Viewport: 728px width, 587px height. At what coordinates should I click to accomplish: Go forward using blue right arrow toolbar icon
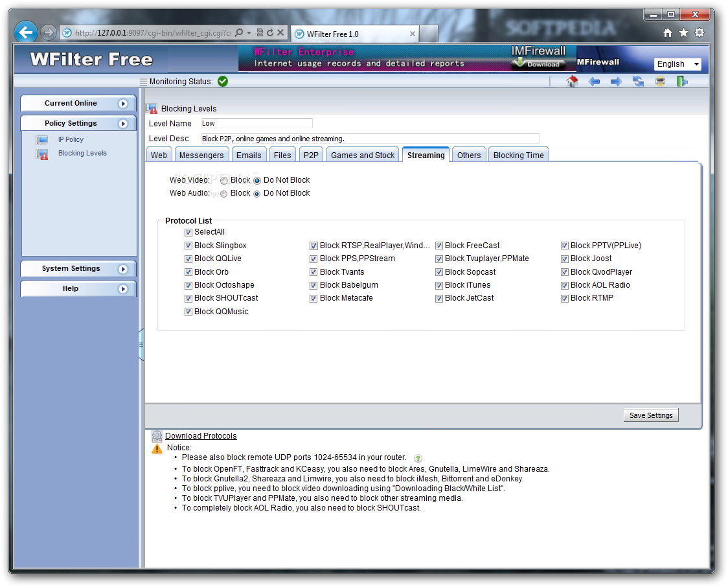click(616, 82)
